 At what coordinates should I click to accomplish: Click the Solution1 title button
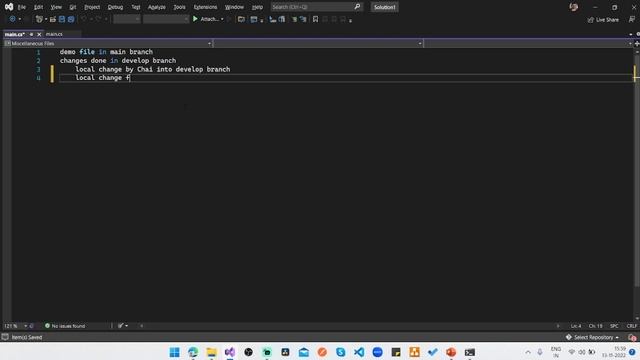tap(384, 7)
